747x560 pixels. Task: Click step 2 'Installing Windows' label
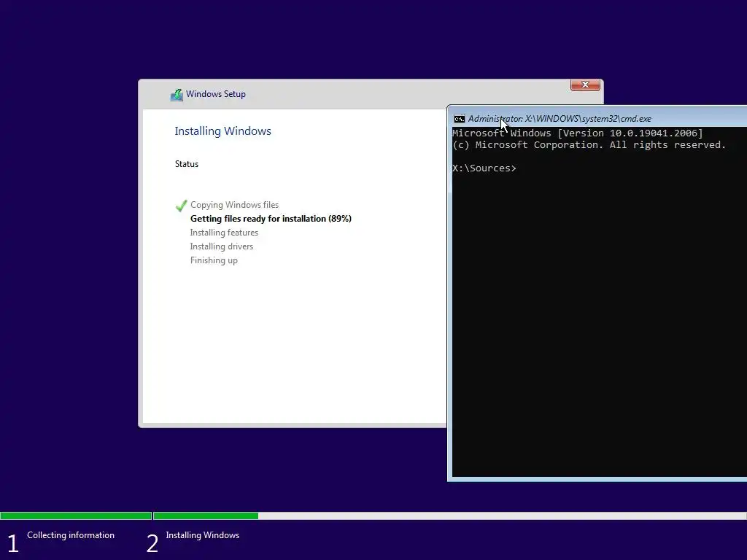click(x=203, y=535)
